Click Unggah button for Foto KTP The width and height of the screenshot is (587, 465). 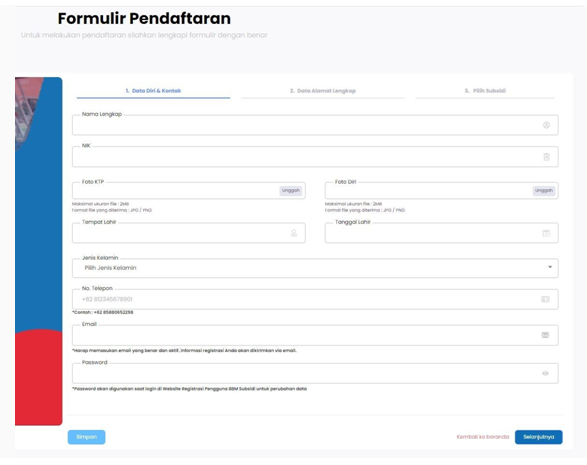[291, 191]
